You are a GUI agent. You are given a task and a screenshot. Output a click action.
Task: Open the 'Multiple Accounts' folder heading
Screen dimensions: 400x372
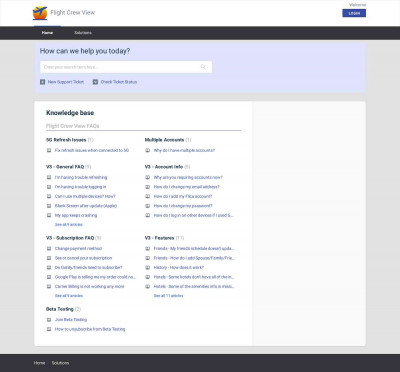(x=164, y=140)
